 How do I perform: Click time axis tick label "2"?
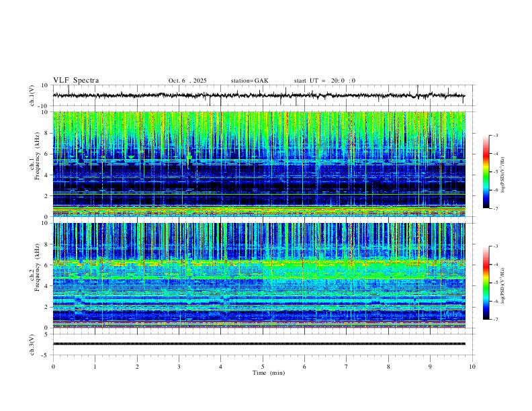(x=137, y=367)
